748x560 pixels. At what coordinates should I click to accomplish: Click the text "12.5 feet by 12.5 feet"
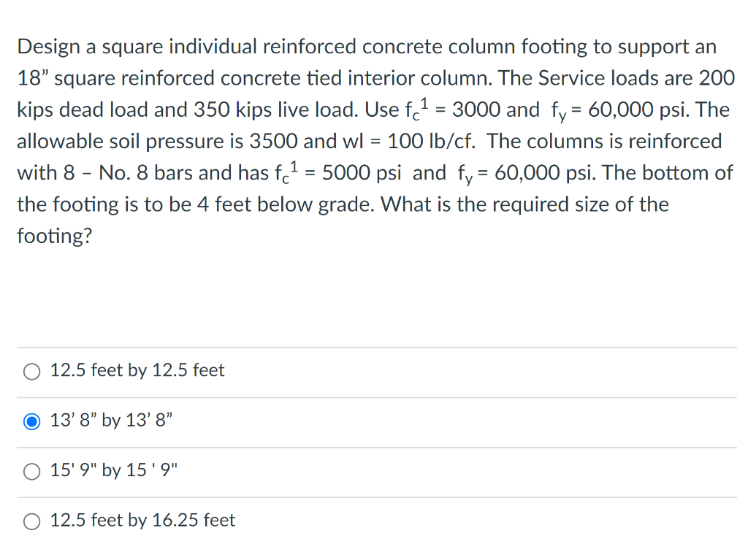click(137, 371)
